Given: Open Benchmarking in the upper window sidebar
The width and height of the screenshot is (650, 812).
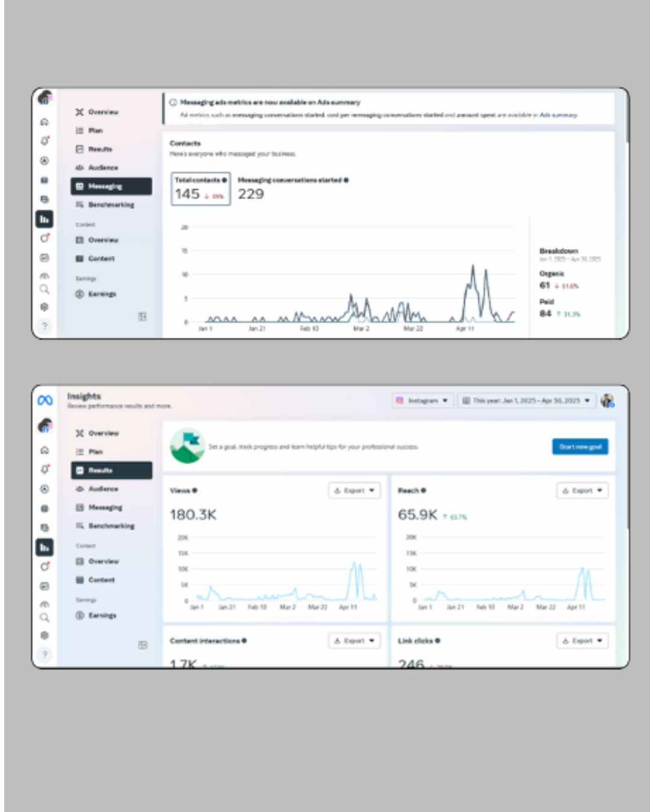Looking at the screenshot, I should click(x=111, y=205).
